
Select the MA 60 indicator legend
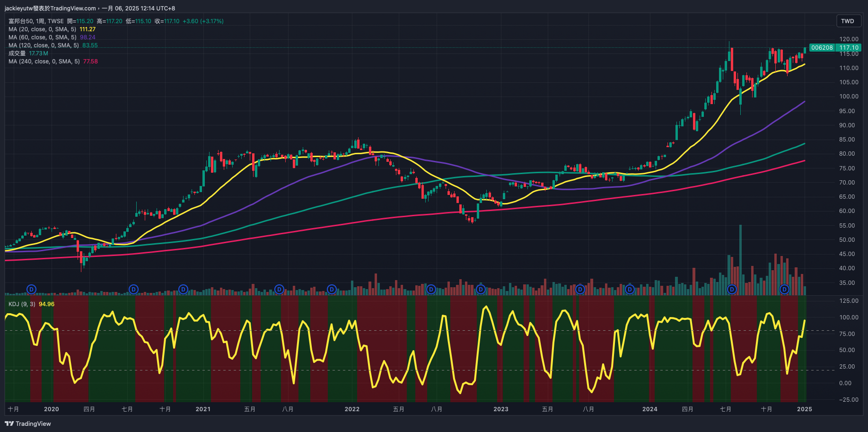point(42,37)
